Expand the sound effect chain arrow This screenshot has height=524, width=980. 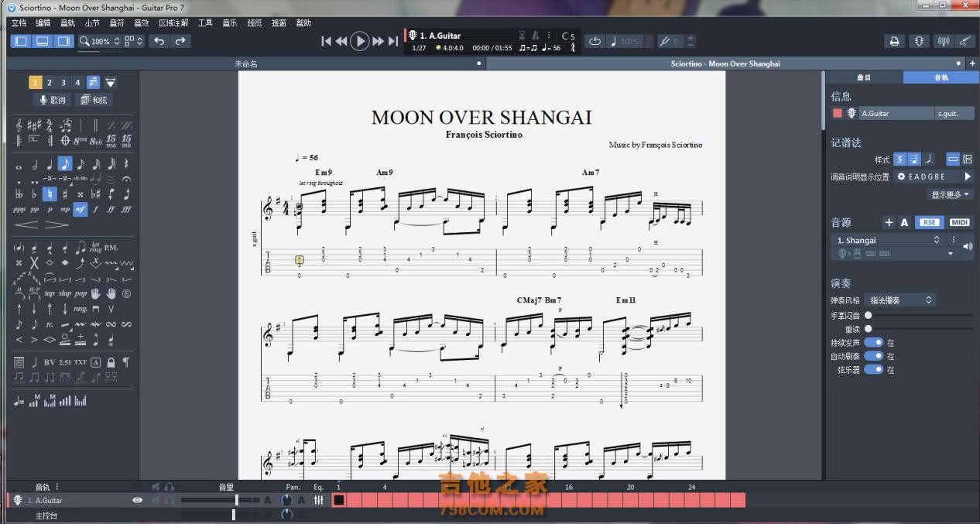(x=951, y=254)
